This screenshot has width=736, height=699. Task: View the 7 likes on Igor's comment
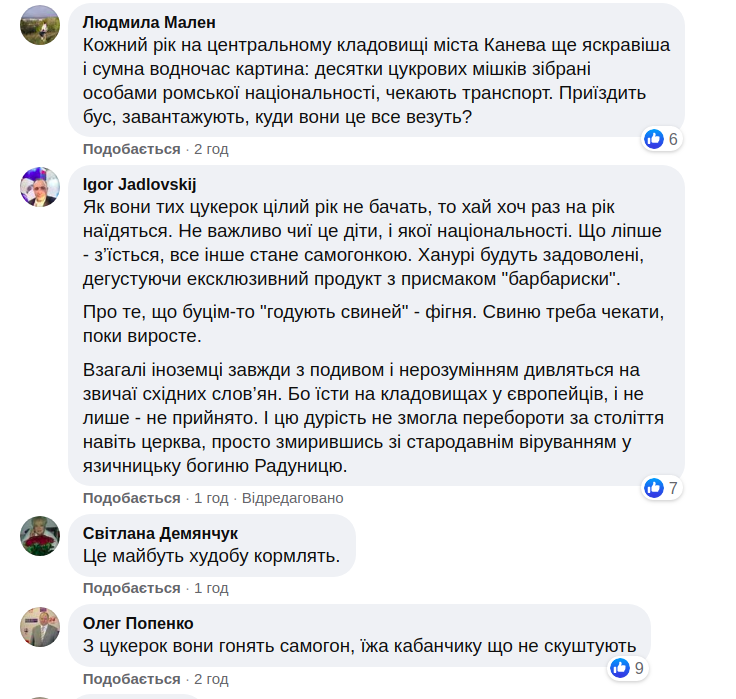[x=661, y=488]
